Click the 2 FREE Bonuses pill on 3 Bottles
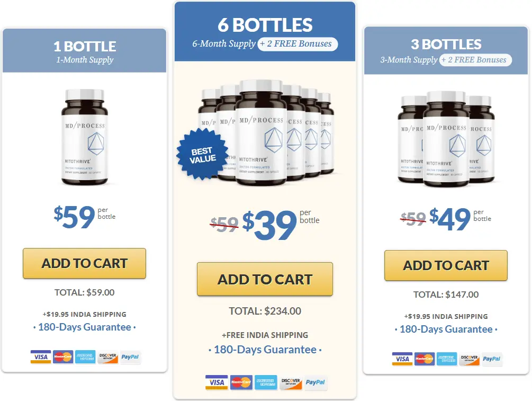The image size is (532, 401). (x=476, y=60)
